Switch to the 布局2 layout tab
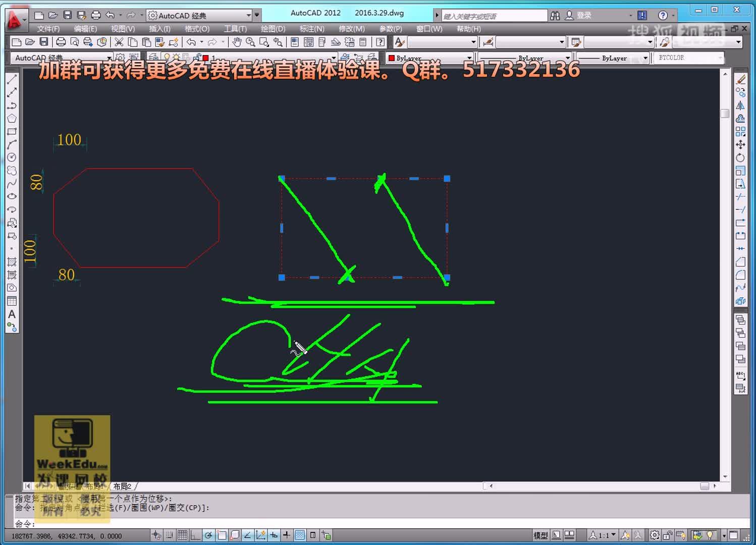The height and width of the screenshot is (545, 756). point(122,486)
